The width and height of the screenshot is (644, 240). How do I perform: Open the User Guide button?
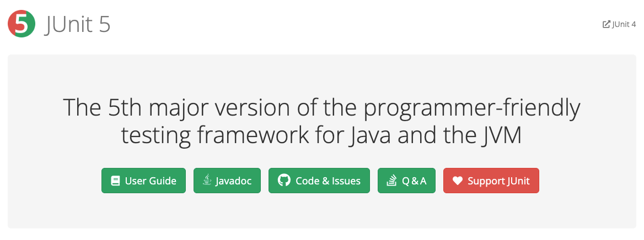click(143, 181)
